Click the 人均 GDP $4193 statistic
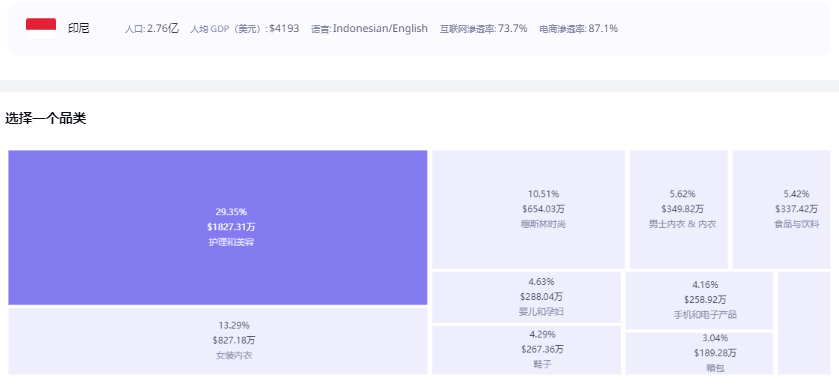The height and width of the screenshot is (385, 839). tap(245, 28)
